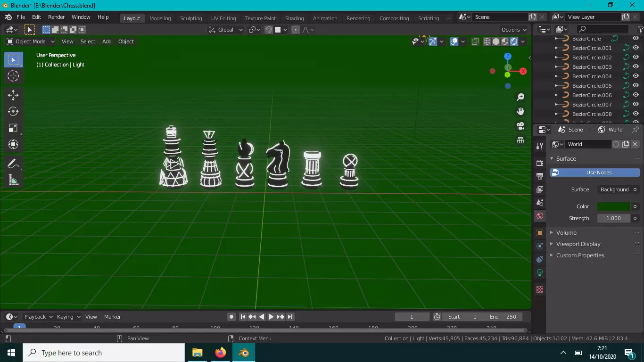This screenshot has width=644, height=362.
Task: Open the Options dropdown
Action: [514, 30]
